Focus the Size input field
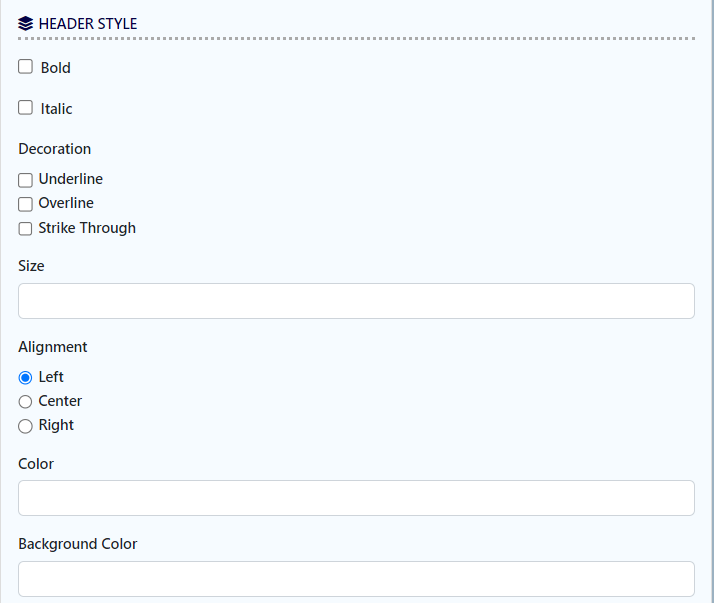 (356, 301)
